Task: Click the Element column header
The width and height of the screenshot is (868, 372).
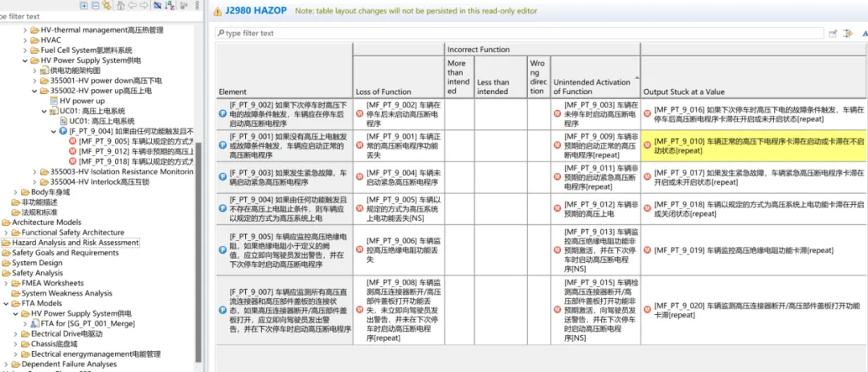Action: [284, 71]
